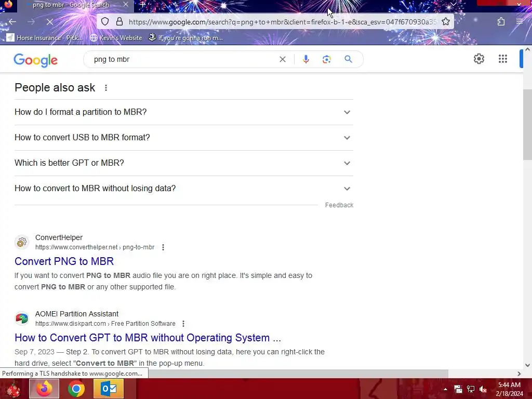Open Google quick settings gear
Image resolution: width=532 pixels, height=399 pixels.
[478, 59]
